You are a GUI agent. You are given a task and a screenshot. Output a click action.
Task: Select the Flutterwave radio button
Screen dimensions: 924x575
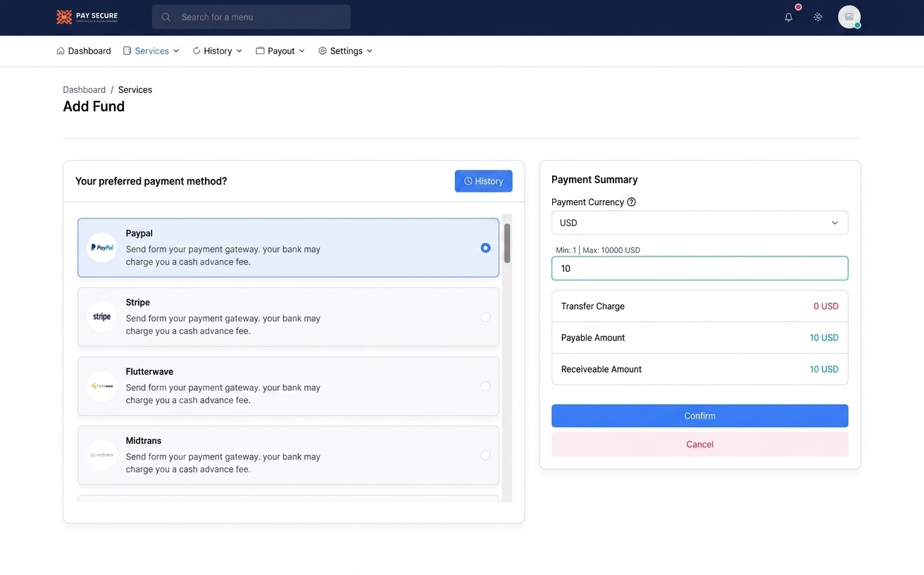click(x=485, y=385)
